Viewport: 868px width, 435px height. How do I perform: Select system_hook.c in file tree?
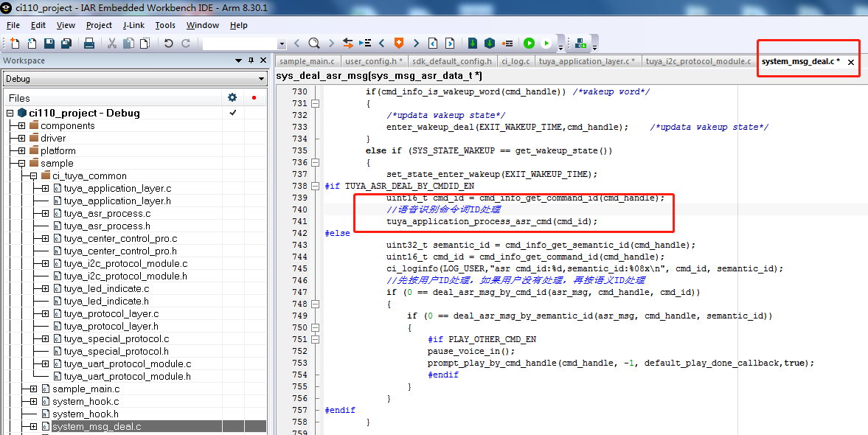(86, 402)
